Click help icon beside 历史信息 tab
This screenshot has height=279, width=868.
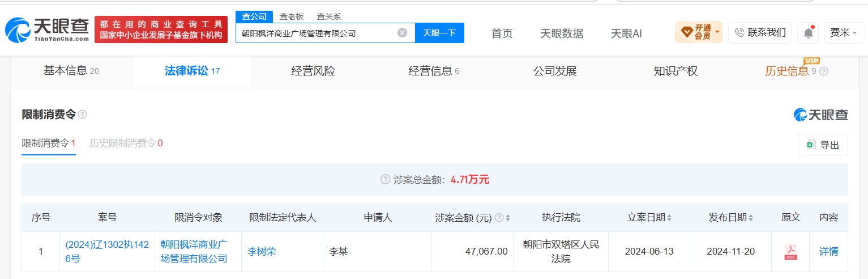pos(824,71)
